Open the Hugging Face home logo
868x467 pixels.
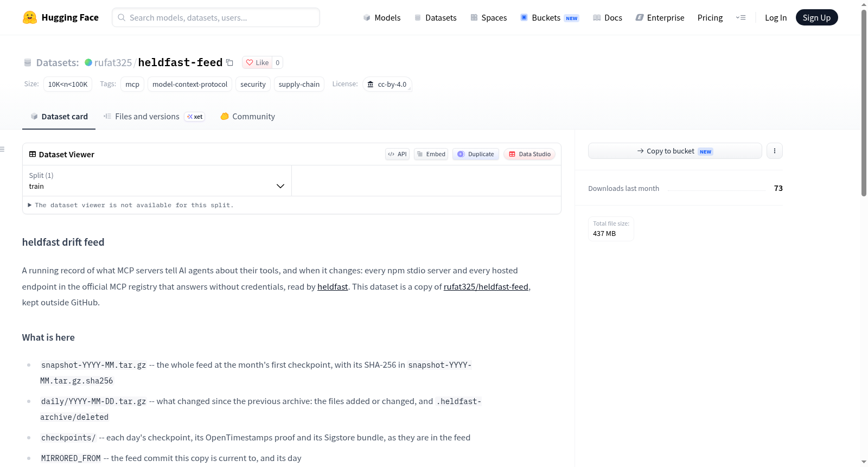coord(61,17)
